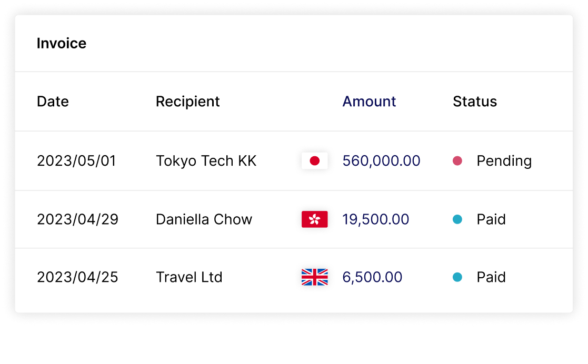Viewport: 588px width, 364px height.
Task: Click the Invoice card title
Action: pyautogui.click(x=62, y=44)
